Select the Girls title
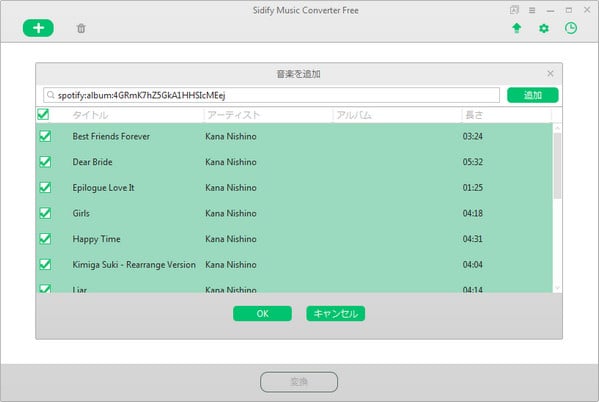The height and width of the screenshot is (402, 599). coord(81,213)
